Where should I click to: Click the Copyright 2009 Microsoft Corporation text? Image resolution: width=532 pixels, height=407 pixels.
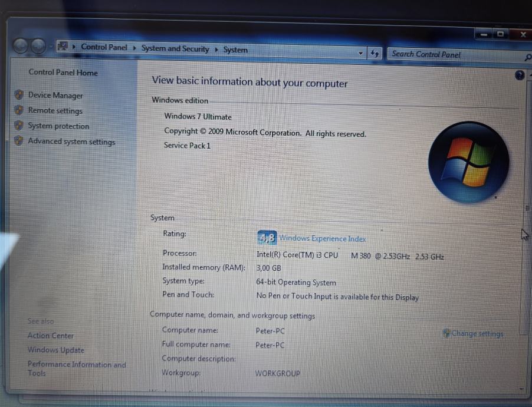[x=265, y=132]
